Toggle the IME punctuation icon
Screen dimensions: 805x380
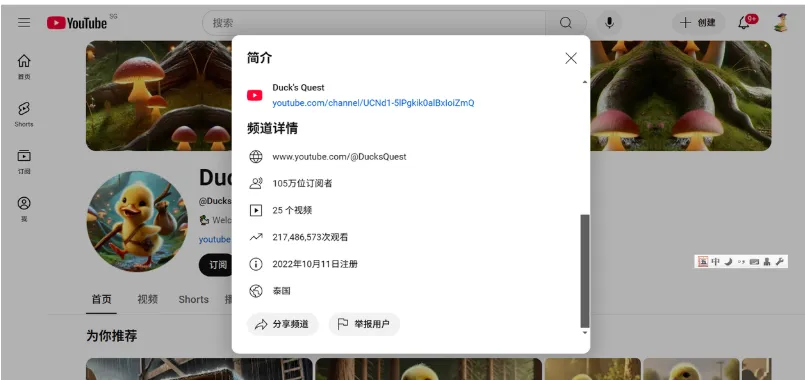pyautogui.click(x=741, y=262)
